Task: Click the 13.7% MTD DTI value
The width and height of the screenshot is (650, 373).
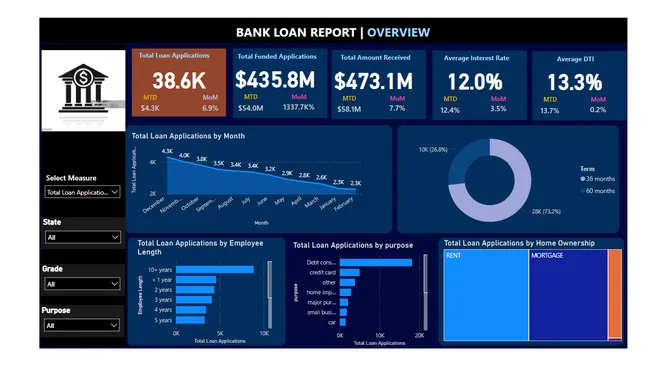Action: point(550,111)
